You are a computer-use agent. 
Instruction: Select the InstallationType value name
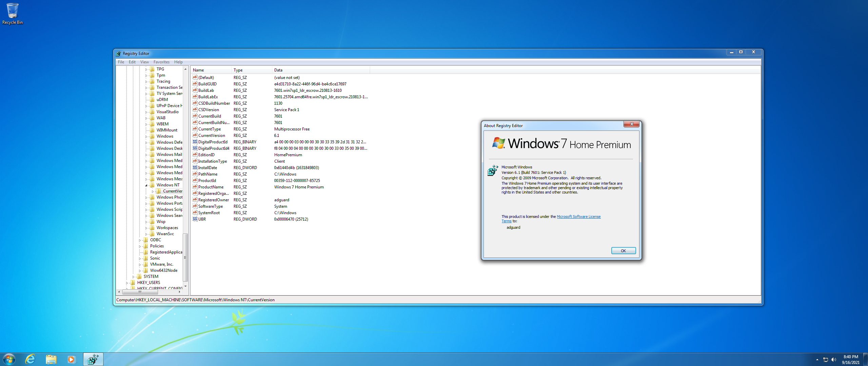coord(212,161)
